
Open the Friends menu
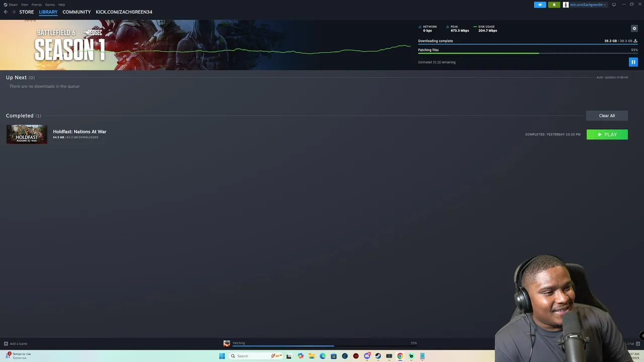tap(37, 5)
